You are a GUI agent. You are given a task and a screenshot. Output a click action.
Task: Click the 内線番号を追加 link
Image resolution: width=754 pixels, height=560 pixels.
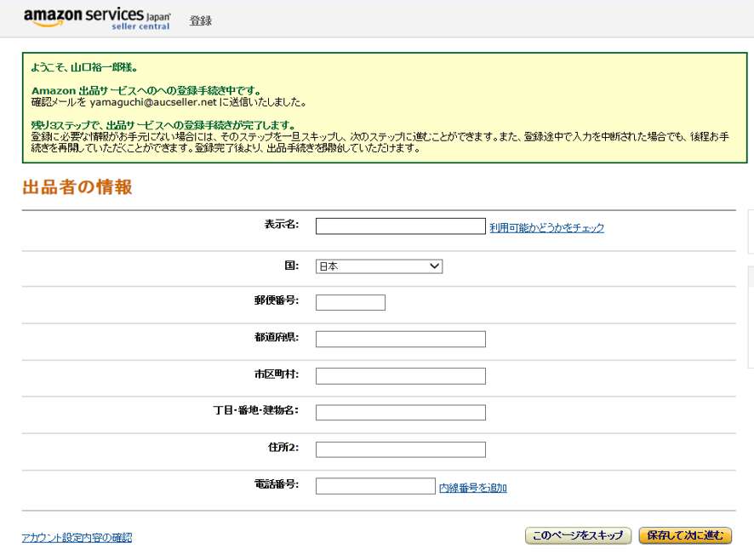point(472,488)
